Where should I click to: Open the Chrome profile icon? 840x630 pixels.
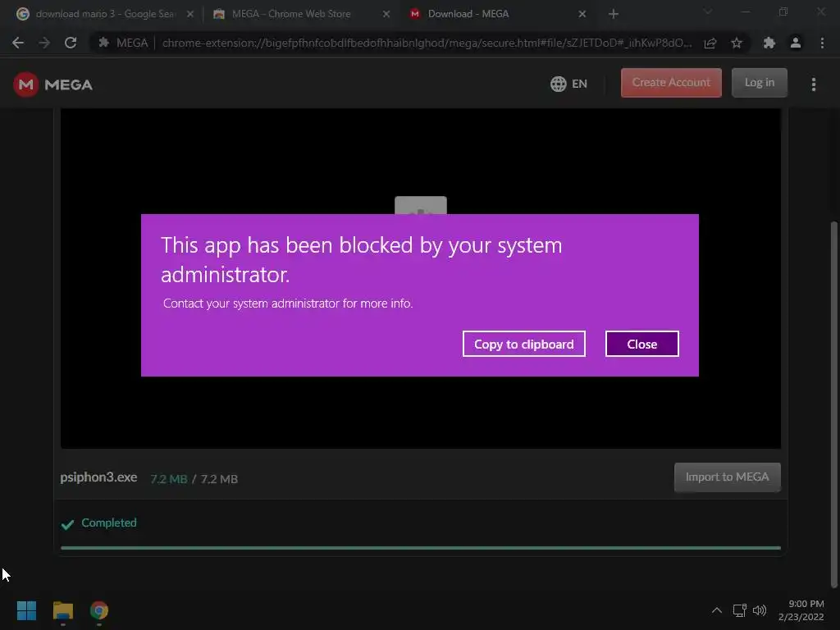[x=796, y=43]
